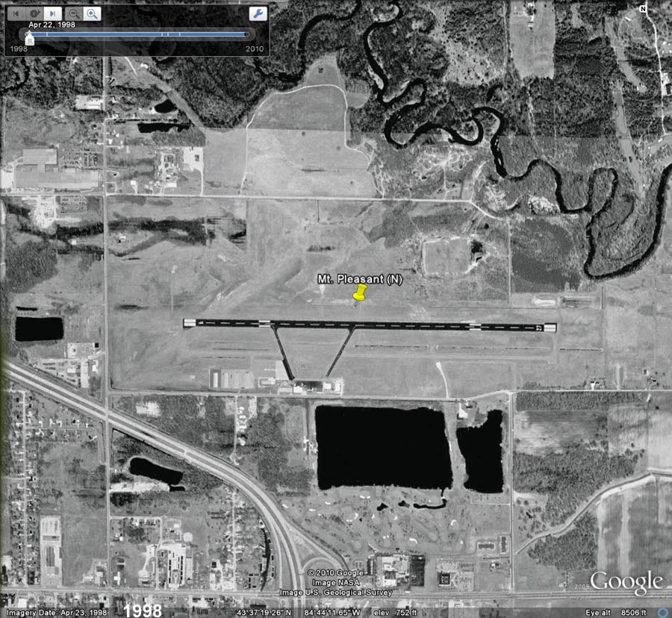
Task: Click the Eye alt altitude readout
Action: coord(626,612)
